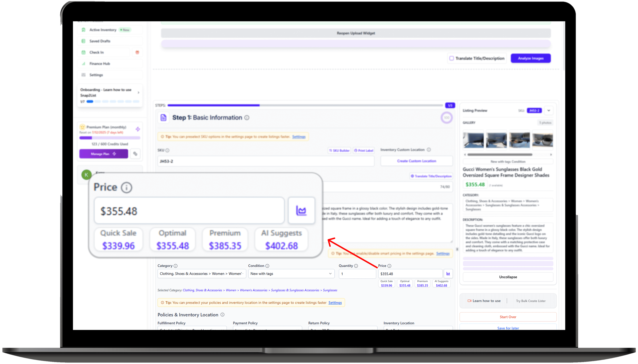
Task: Open Settings via the sliders icon in sidebar
Action: 84,75
